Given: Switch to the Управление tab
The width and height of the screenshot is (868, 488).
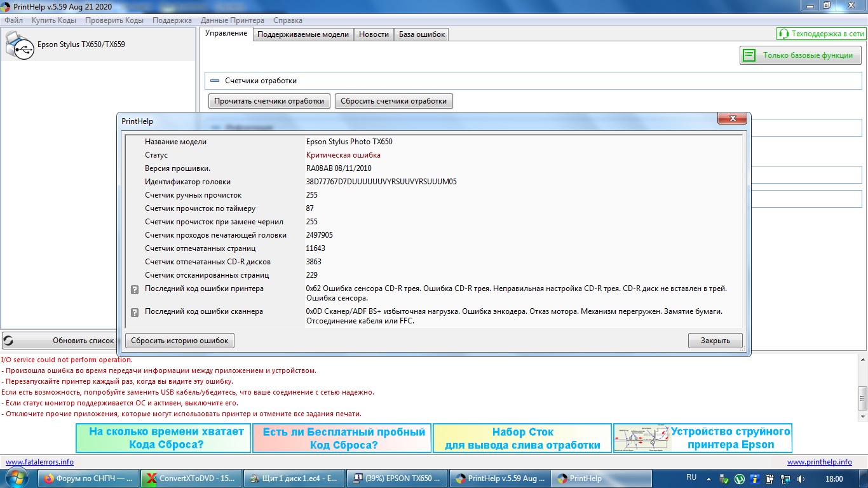Looking at the screenshot, I should click(x=226, y=34).
